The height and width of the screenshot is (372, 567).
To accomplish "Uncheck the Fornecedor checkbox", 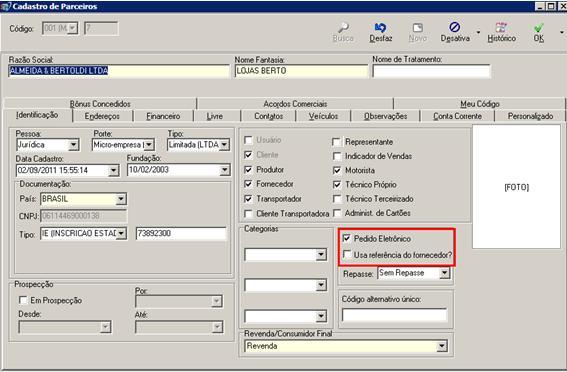I will (x=248, y=184).
